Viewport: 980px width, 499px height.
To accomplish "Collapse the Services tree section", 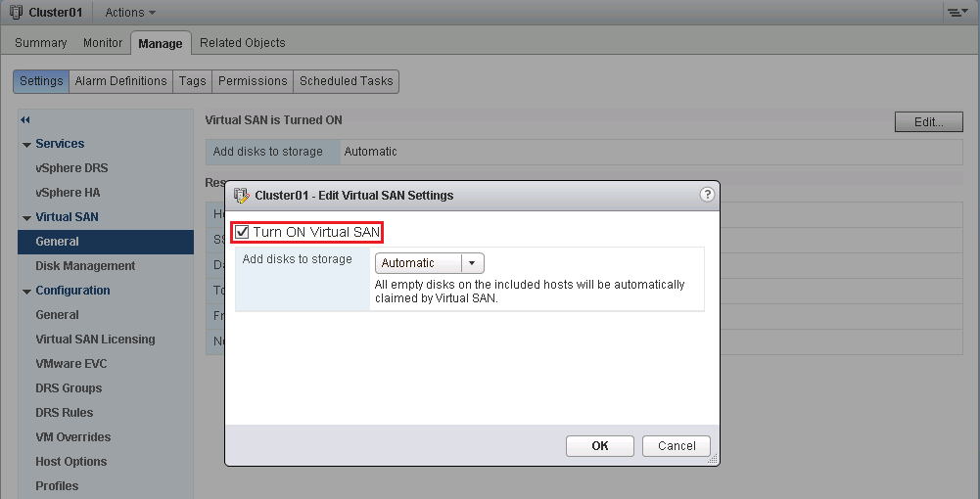I will 26,145.
